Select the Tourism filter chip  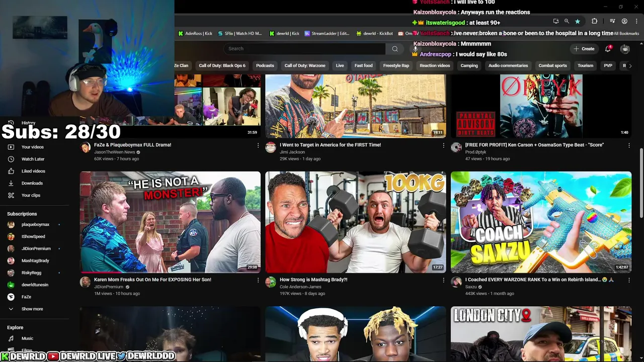(x=585, y=66)
